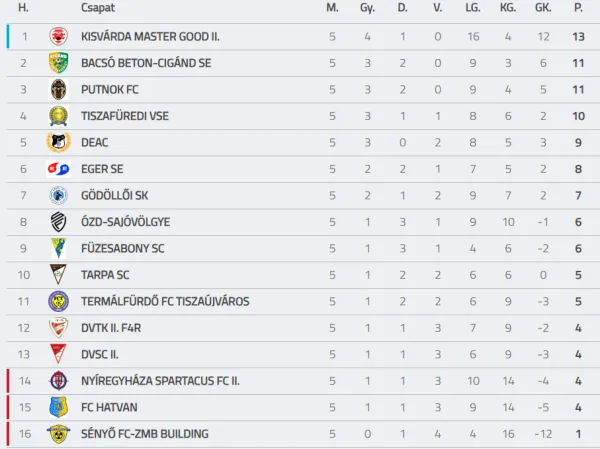Open the Nyíregyháza Spartacus FC II. link
600x449 pixels.
coord(160,381)
